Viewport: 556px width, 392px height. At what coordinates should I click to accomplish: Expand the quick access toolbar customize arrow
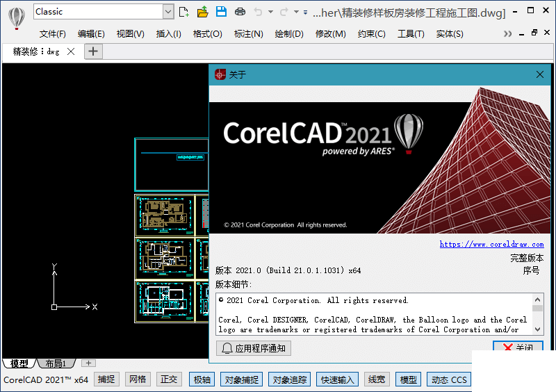(306, 12)
